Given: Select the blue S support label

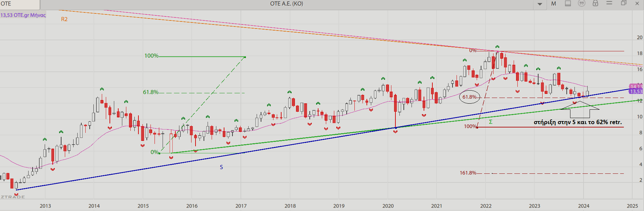Looking at the screenshot, I should tap(221, 167).
